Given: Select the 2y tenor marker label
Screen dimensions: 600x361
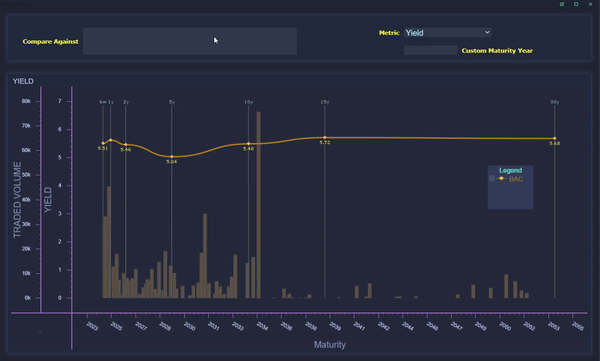Looking at the screenshot, I should tap(126, 102).
